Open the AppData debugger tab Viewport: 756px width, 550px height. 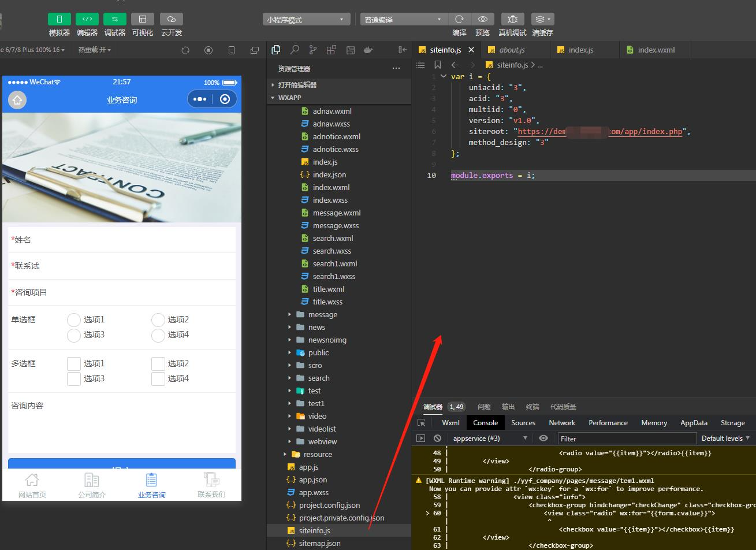tap(694, 422)
